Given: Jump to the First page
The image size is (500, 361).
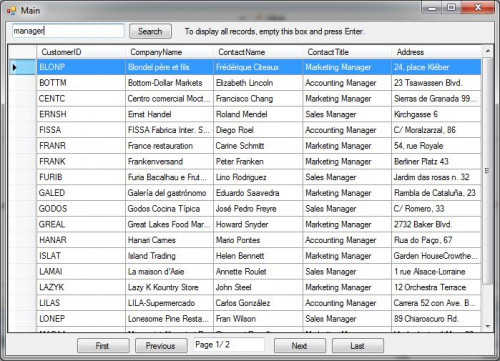Looking at the screenshot, I should pos(103,346).
